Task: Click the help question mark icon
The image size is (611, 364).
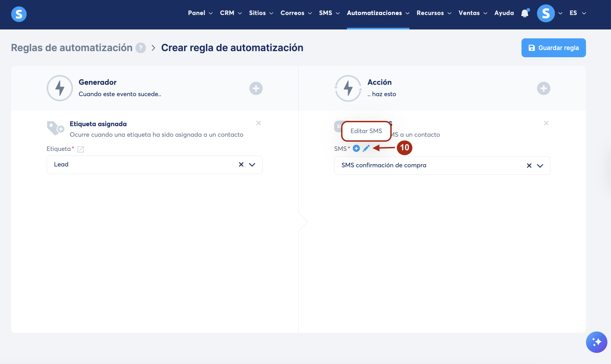Action: pyautogui.click(x=141, y=48)
